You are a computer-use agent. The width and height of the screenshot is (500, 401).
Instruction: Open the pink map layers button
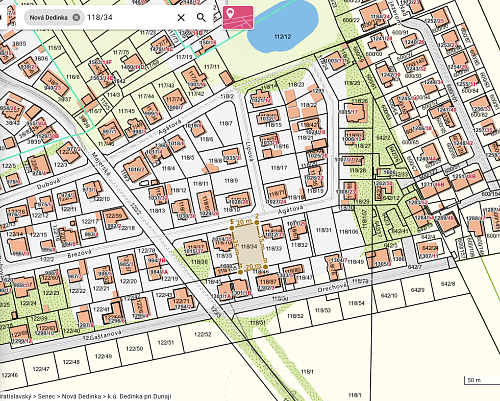(238, 17)
